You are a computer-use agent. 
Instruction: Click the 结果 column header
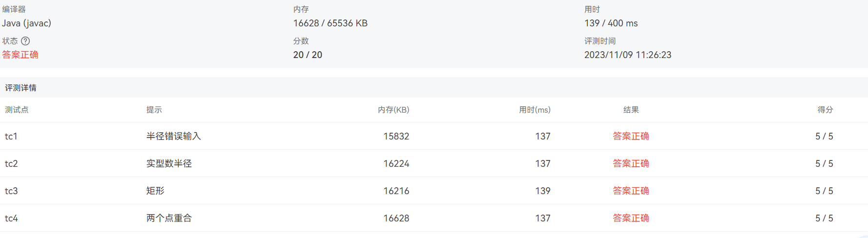(x=631, y=110)
